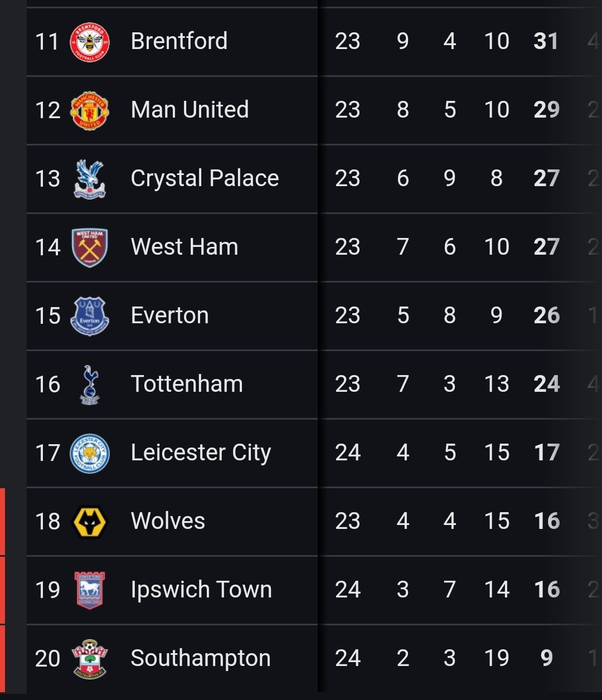Click the Ipswich Town crest
602x700 pixels.
click(x=90, y=590)
